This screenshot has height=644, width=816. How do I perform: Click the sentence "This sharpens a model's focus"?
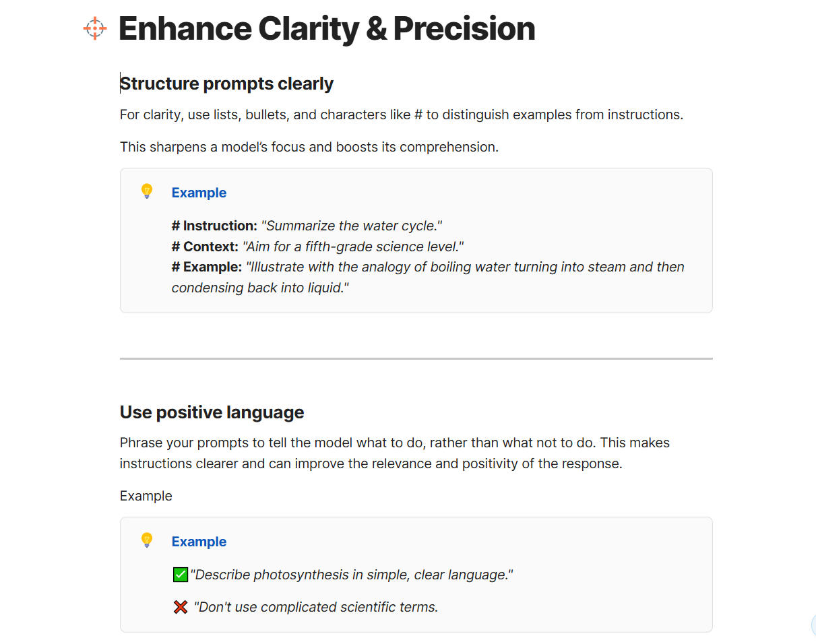[x=309, y=147]
